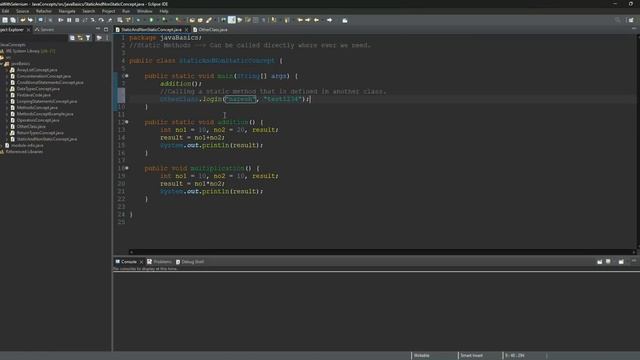The image size is (640, 360).
Task: Switch to the Servers view tab
Action: coord(44,30)
